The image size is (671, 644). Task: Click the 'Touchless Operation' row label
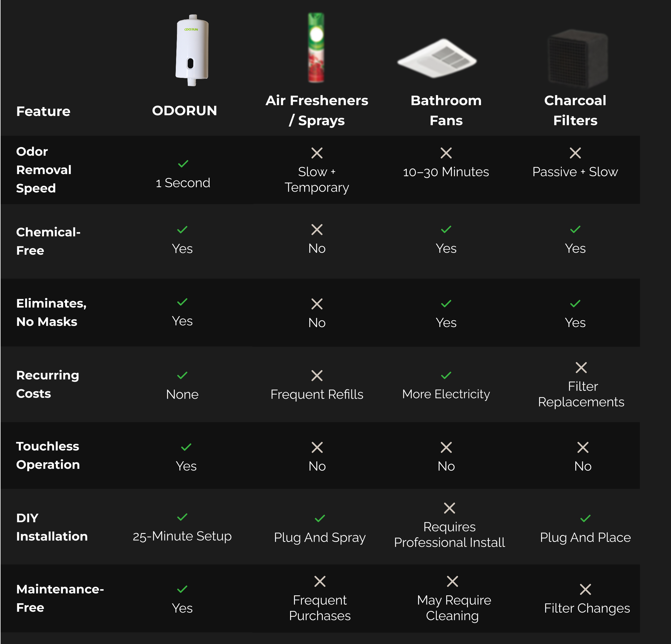(x=48, y=455)
